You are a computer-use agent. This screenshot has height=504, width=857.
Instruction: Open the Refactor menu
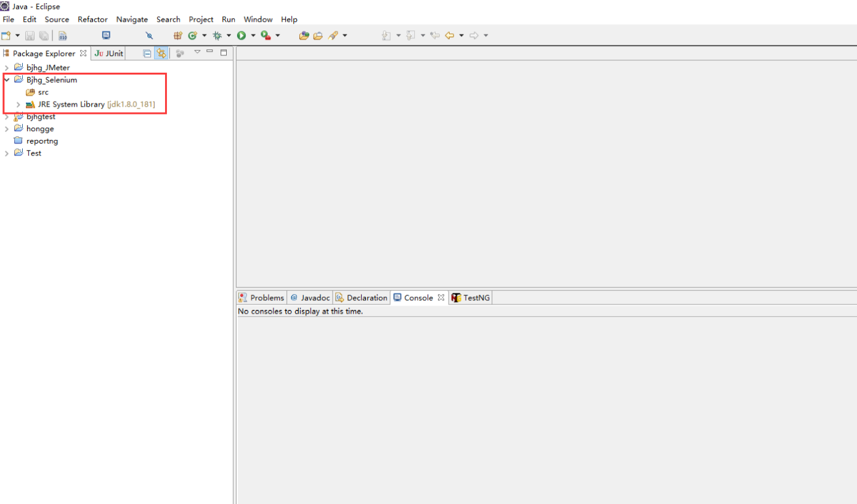(x=92, y=19)
